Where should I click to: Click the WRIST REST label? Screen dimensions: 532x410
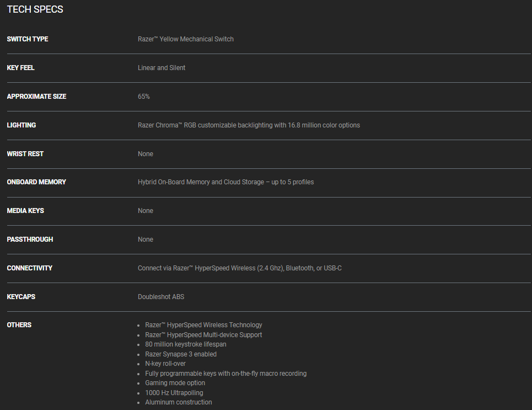pyautogui.click(x=25, y=154)
